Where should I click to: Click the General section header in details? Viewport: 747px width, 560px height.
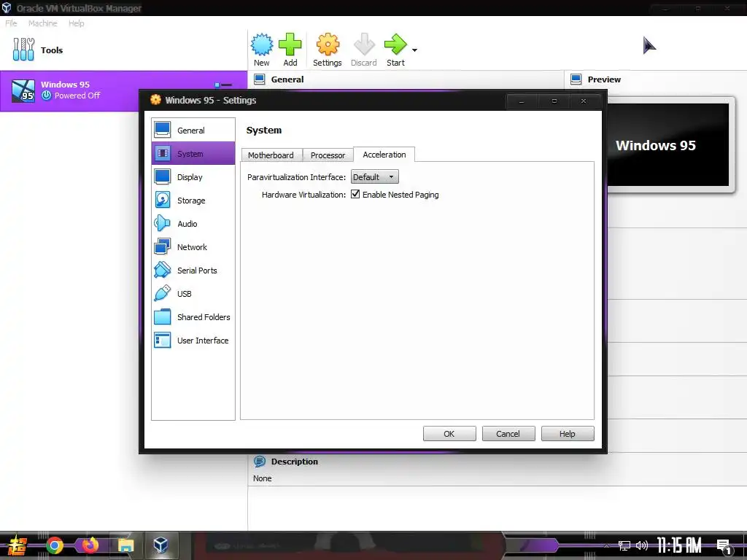point(287,79)
